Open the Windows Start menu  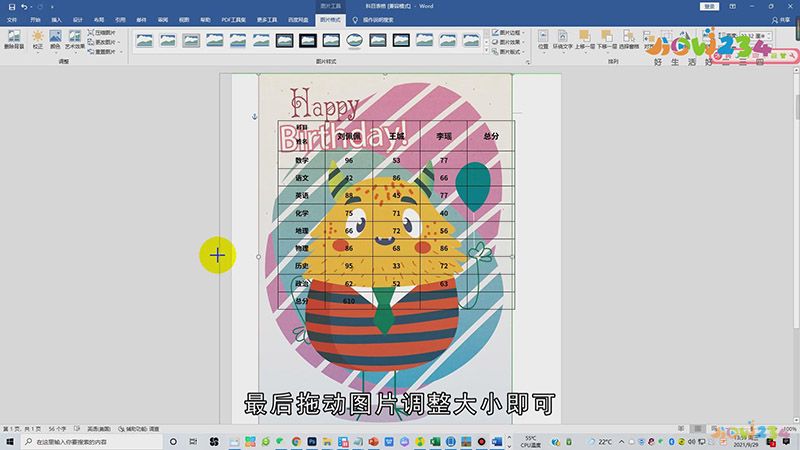(x=10, y=441)
